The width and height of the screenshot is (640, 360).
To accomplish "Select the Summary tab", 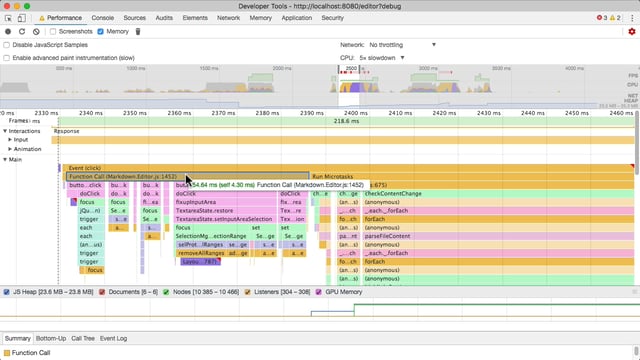I will point(18,338).
